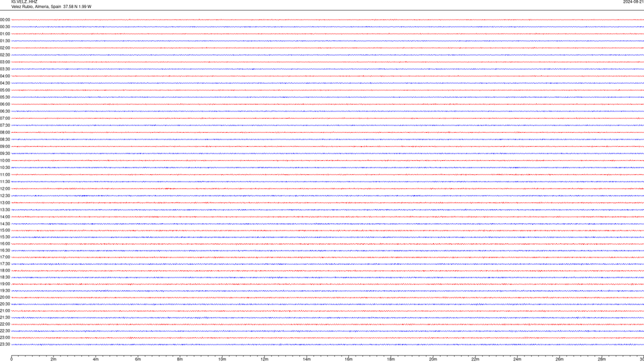The width and height of the screenshot is (644, 362).
Task: Select the 15:30 trace time label
Action: (5, 237)
